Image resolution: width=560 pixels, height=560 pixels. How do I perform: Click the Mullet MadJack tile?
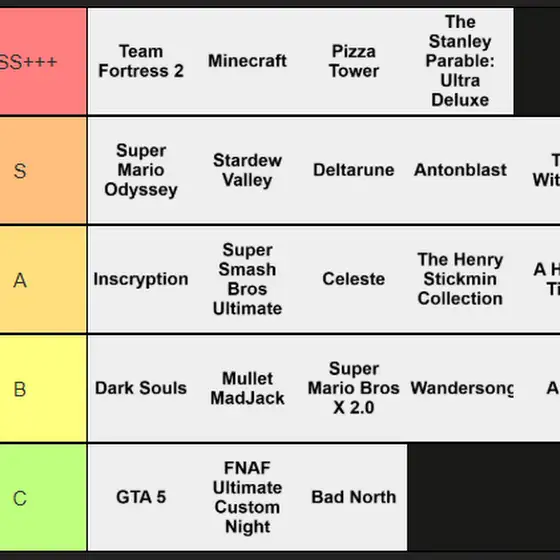[248, 388]
